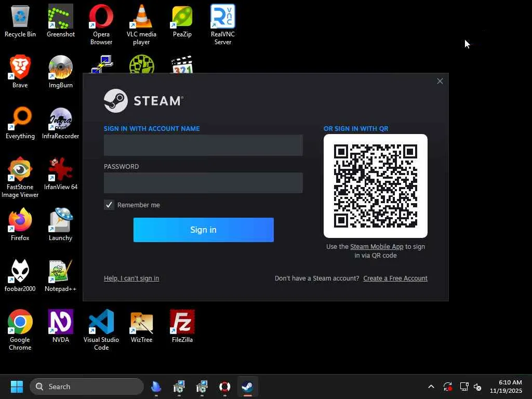Select the ImgBurn desktop icon

pos(60,72)
